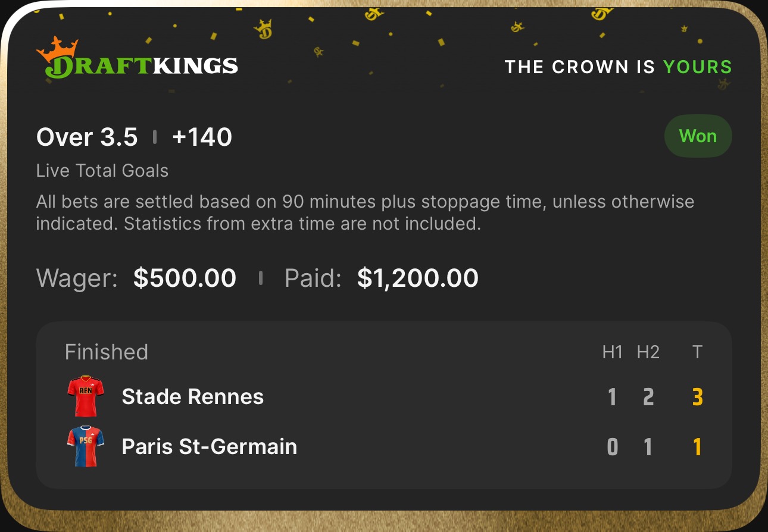Click the bet settlement rules text

point(364,213)
